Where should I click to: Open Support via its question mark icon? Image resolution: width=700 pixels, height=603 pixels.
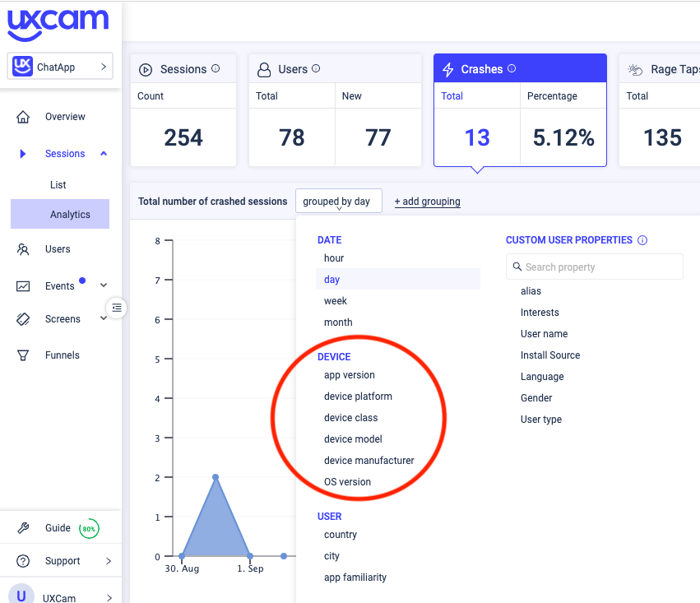coord(23,561)
